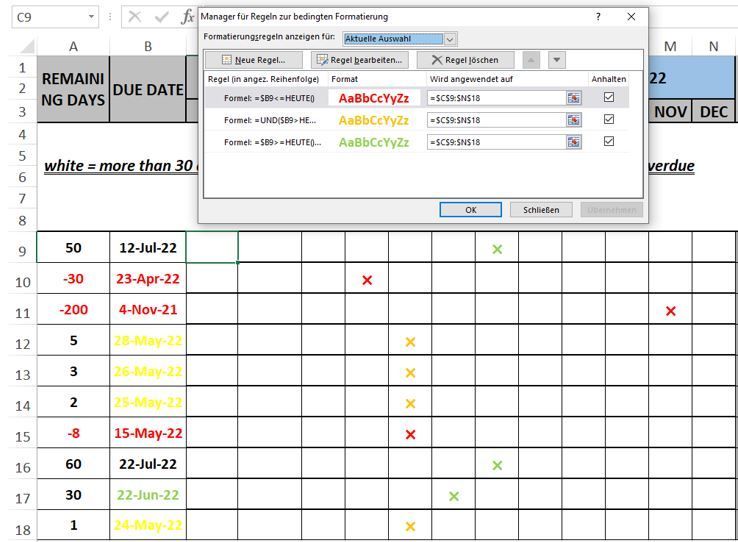Click the applies-to field of the red rule
This screenshot has width=738, height=542.
click(497, 98)
